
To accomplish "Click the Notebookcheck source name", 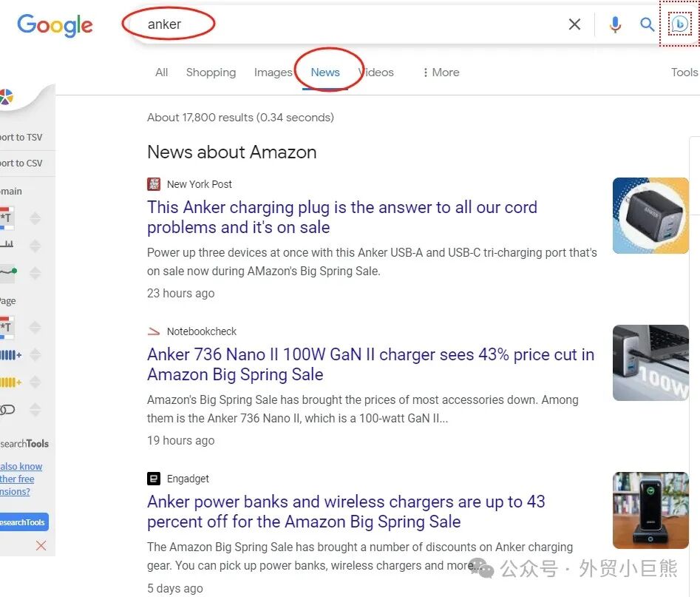I will tap(201, 331).
